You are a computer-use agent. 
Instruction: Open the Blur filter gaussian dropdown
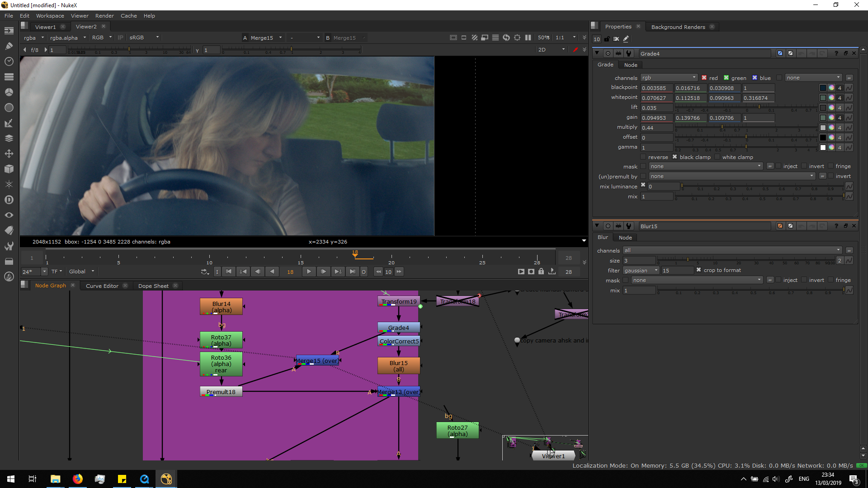coord(641,270)
